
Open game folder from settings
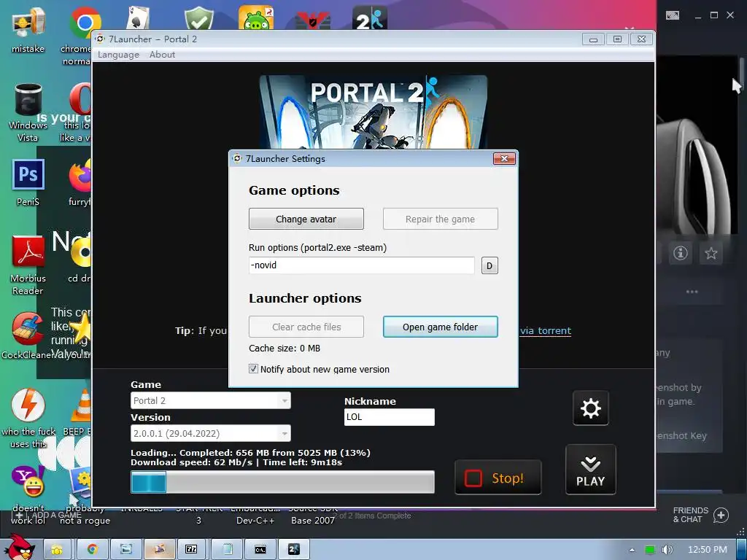click(x=440, y=327)
